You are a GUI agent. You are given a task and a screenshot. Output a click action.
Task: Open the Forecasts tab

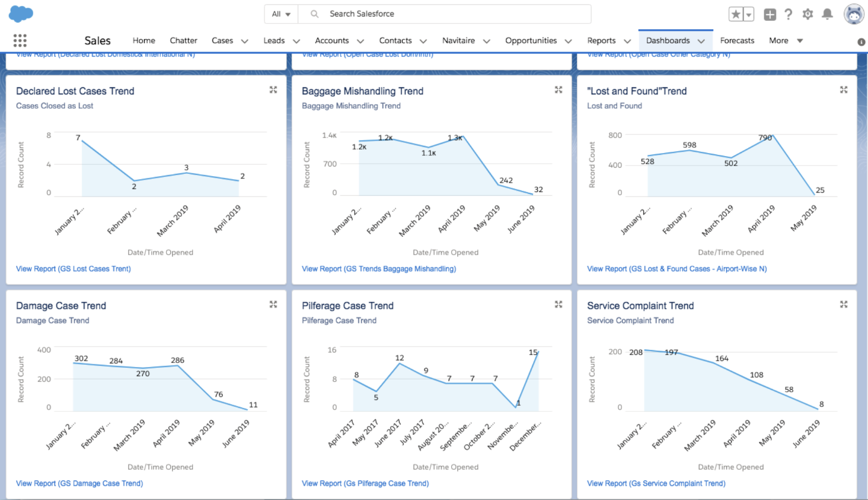[x=737, y=40]
